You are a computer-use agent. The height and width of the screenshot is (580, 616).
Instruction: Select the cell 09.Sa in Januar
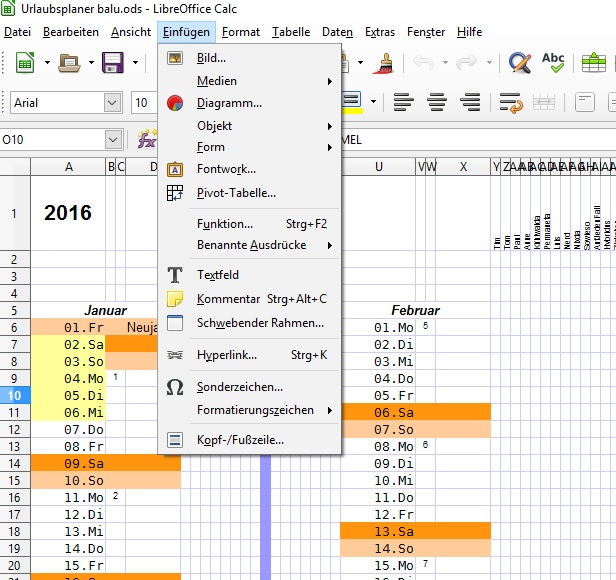[x=68, y=463]
